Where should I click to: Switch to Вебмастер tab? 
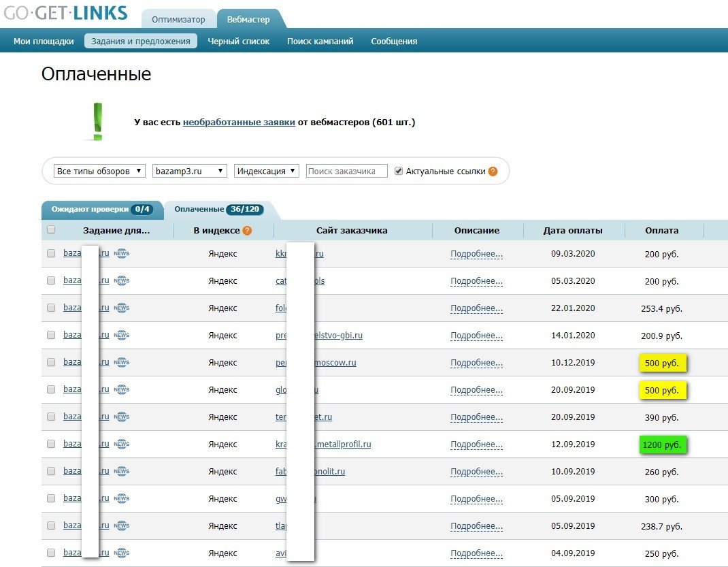[248, 20]
